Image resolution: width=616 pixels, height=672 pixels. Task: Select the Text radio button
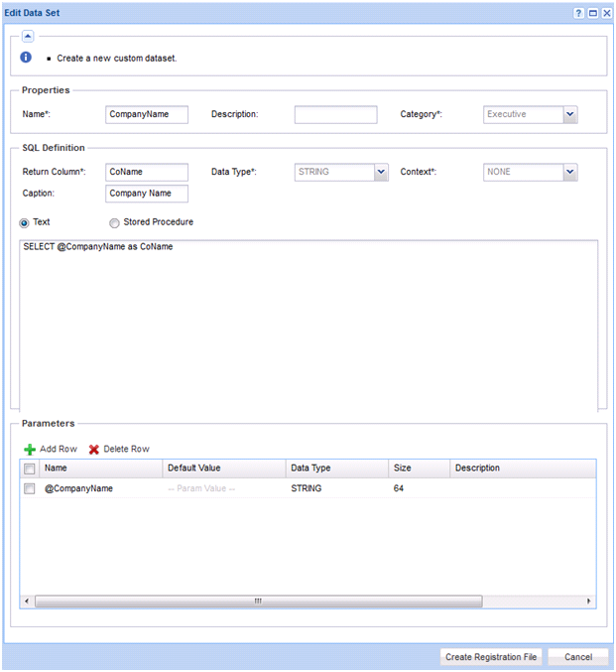tap(27, 223)
